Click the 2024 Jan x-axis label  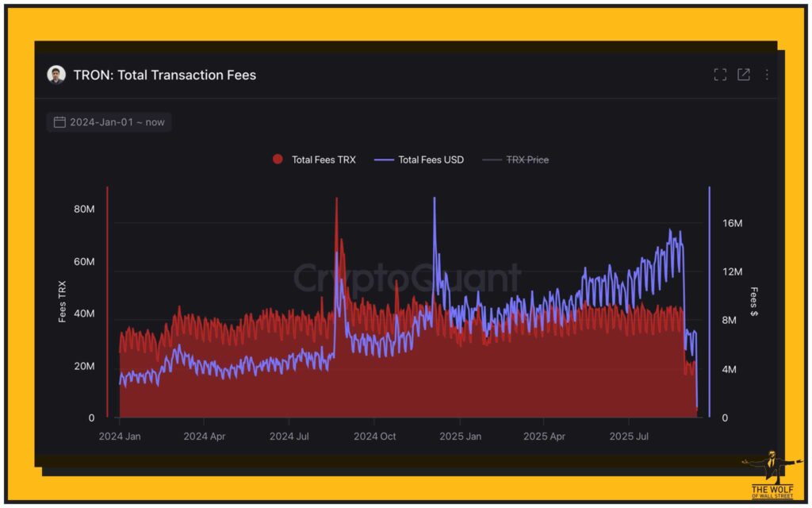(x=120, y=437)
